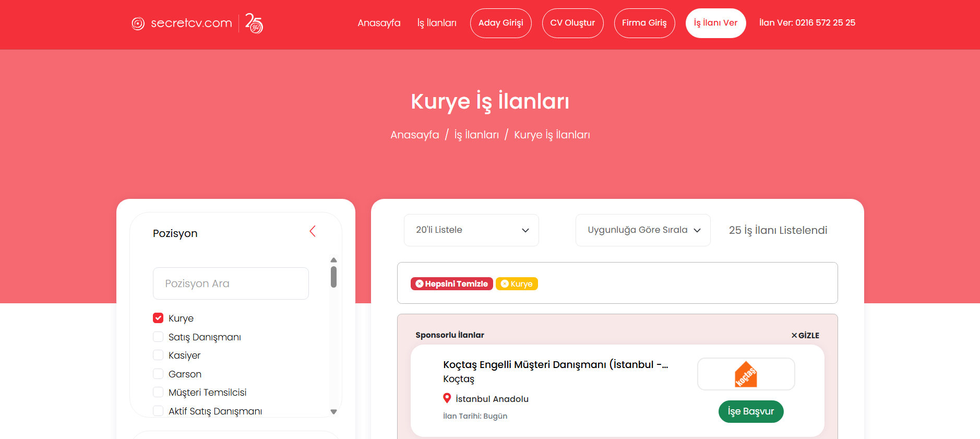Click the 25th anniversary emblem icon
This screenshot has height=439, width=980.
[x=254, y=23]
